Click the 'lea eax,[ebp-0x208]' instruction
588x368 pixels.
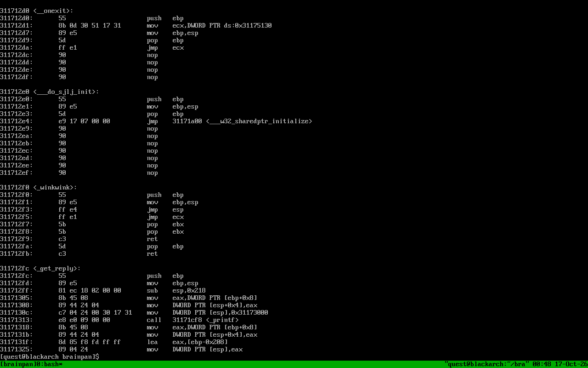[187, 342]
